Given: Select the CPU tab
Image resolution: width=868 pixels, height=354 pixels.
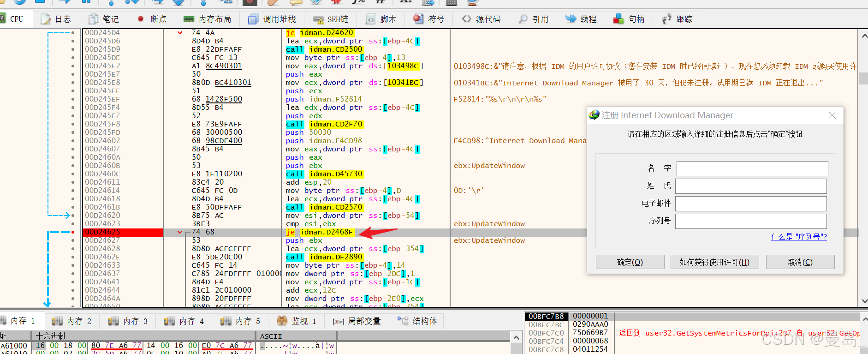Looking at the screenshot, I should (x=16, y=19).
